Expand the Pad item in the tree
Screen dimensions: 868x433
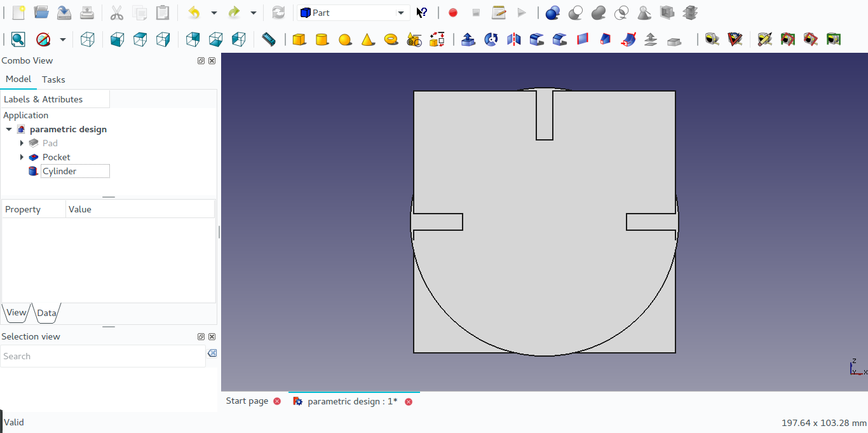(x=22, y=143)
